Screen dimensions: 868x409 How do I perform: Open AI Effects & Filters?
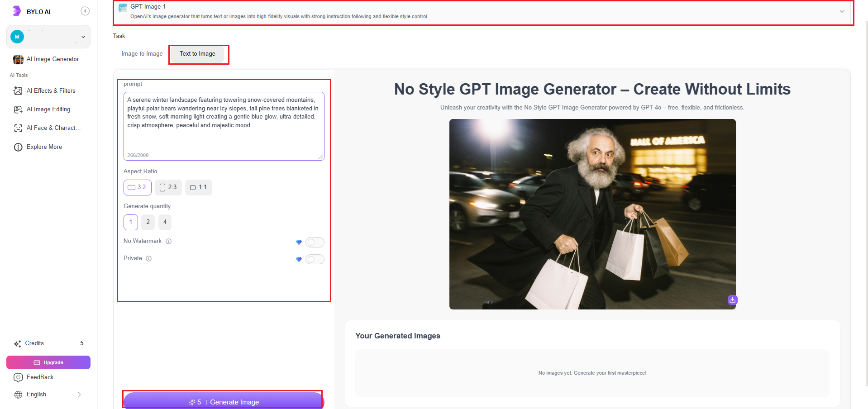[51, 90]
